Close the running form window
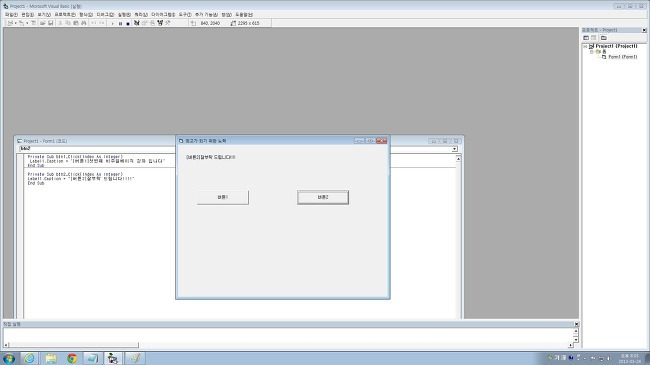The height and width of the screenshot is (365, 650). pyautogui.click(x=381, y=141)
